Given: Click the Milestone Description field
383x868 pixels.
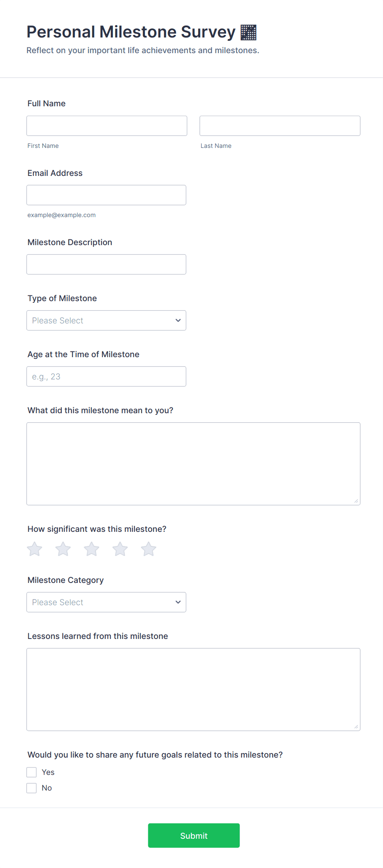Looking at the screenshot, I should point(106,264).
